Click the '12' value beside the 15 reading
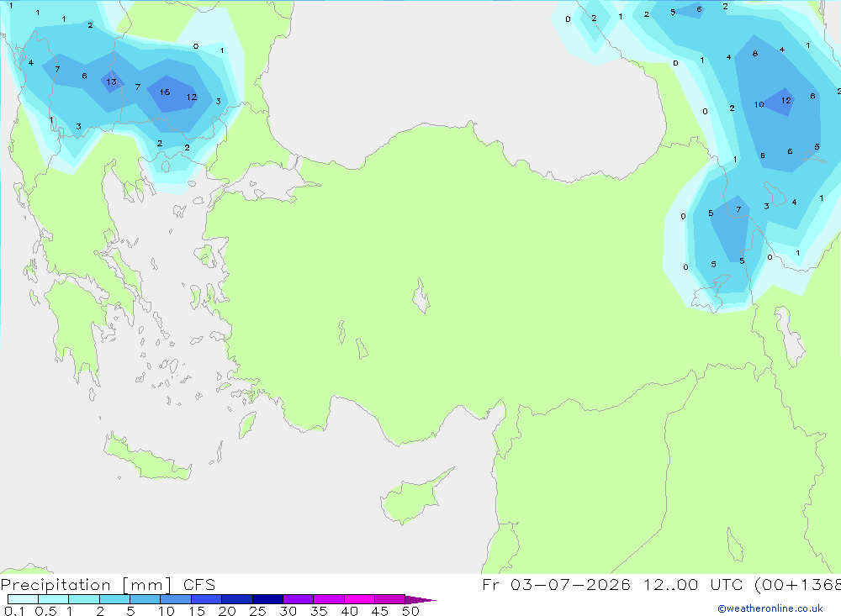 [x=192, y=97]
